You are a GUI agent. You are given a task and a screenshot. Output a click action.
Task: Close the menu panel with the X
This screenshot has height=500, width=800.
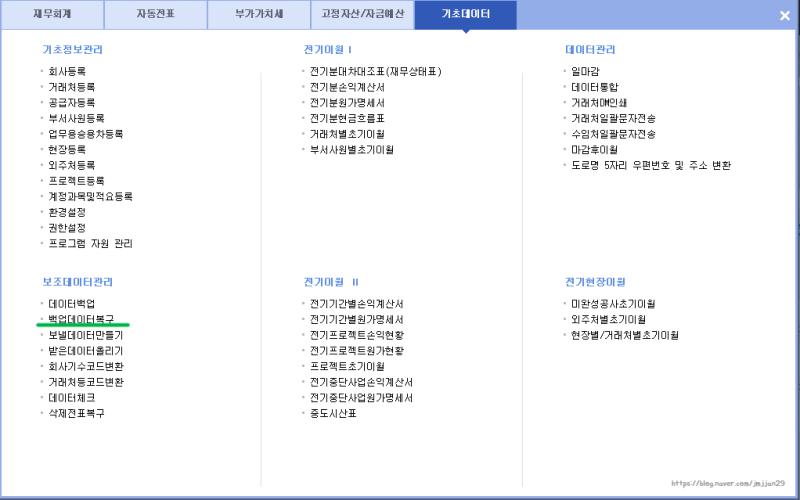click(785, 16)
